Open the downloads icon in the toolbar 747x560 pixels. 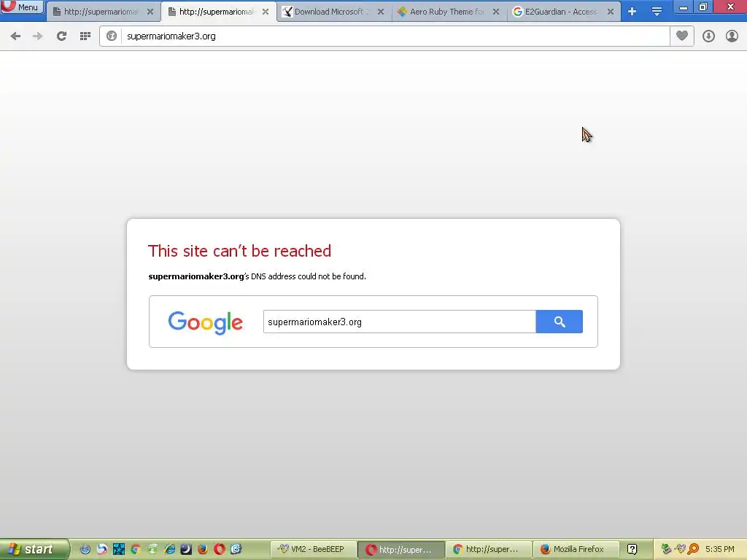pyautogui.click(x=708, y=36)
